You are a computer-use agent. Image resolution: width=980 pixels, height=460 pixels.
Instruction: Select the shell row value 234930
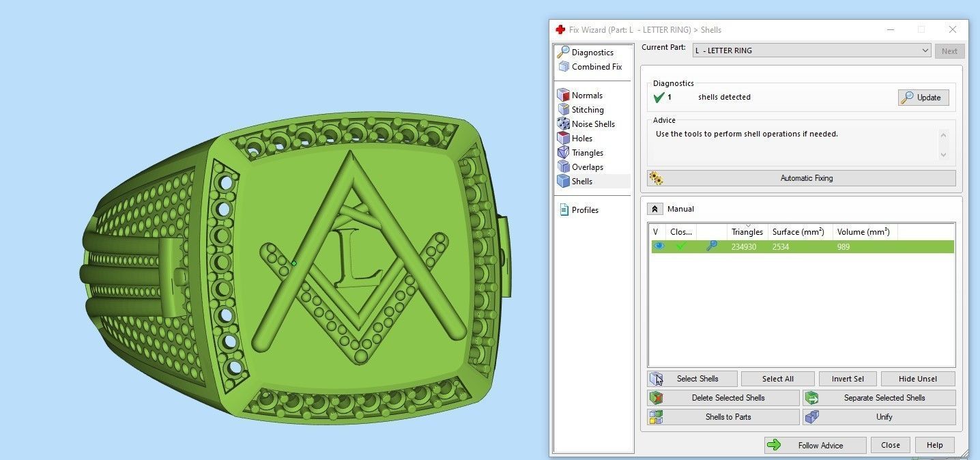tap(743, 247)
